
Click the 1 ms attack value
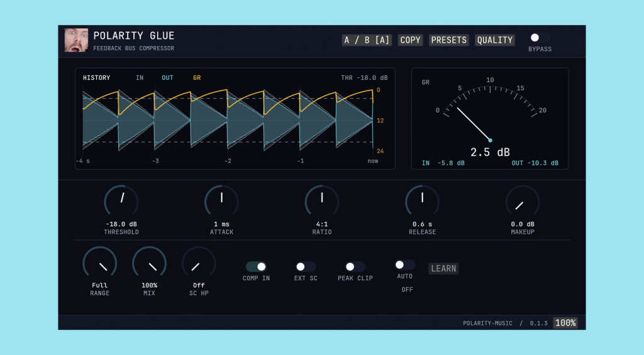(222, 224)
